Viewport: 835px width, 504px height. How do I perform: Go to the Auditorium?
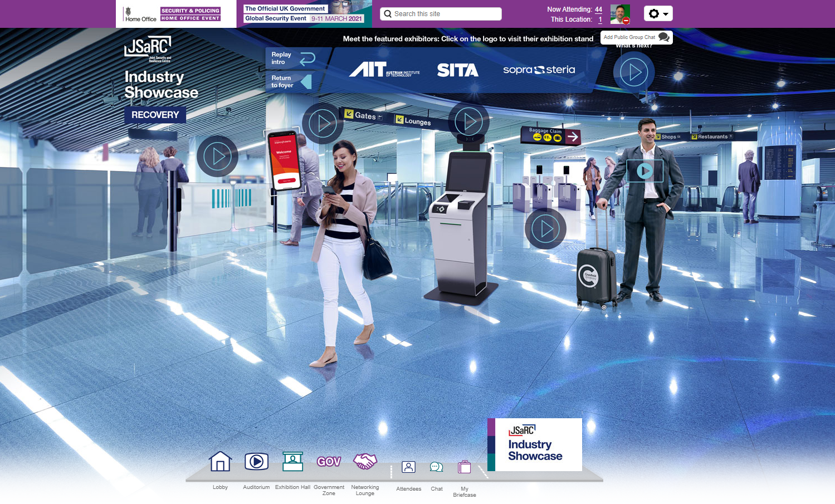click(256, 462)
